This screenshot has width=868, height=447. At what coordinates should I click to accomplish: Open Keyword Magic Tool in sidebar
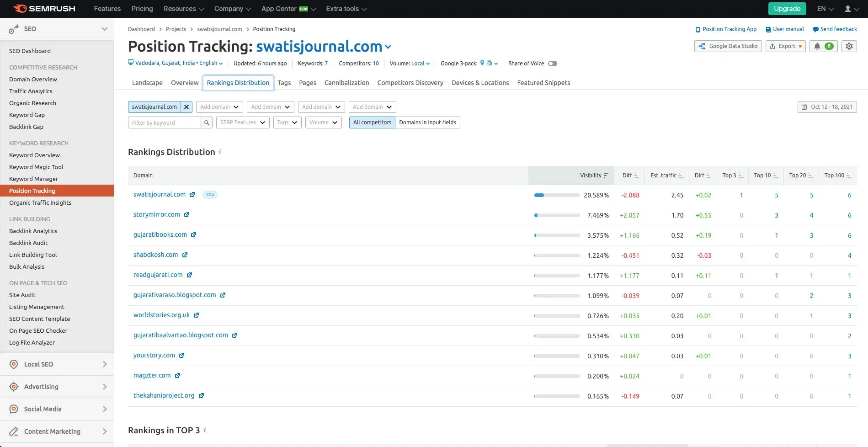pos(36,167)
